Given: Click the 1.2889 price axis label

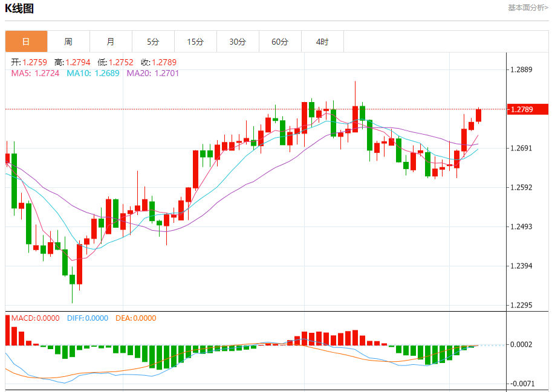Looking at the screenshot, I should tap(521, 69).
